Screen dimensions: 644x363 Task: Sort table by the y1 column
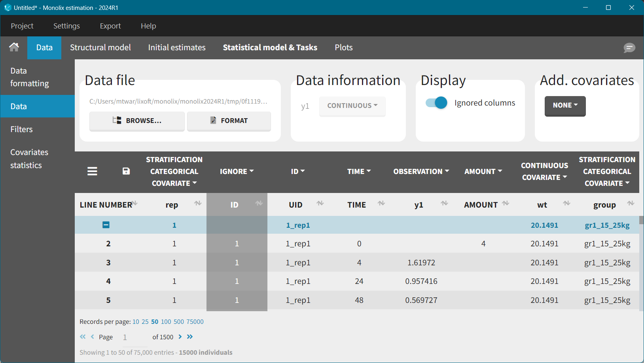click(x=444, y=203)
